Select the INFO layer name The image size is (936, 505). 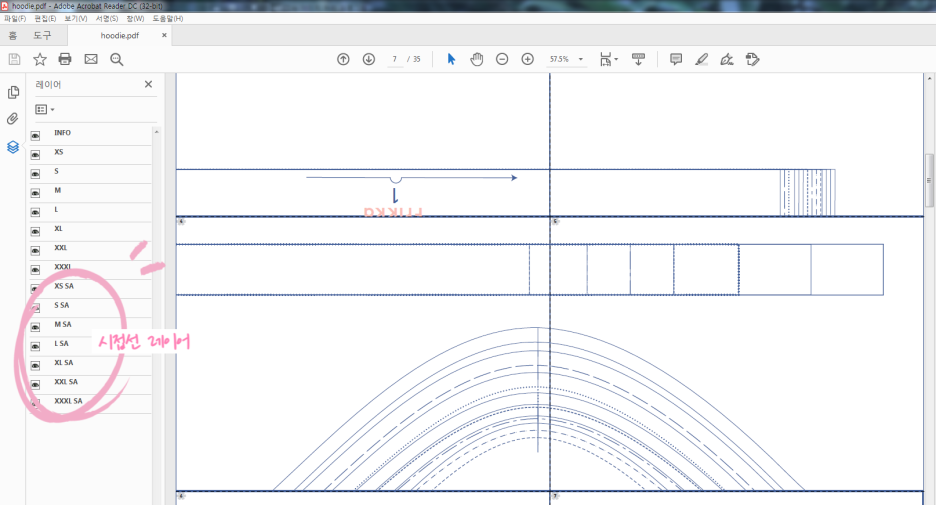click(x=62, y=133)
